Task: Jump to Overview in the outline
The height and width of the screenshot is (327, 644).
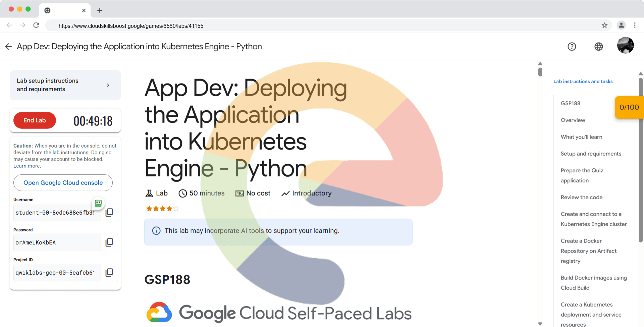Action: (x=573, y=120)
